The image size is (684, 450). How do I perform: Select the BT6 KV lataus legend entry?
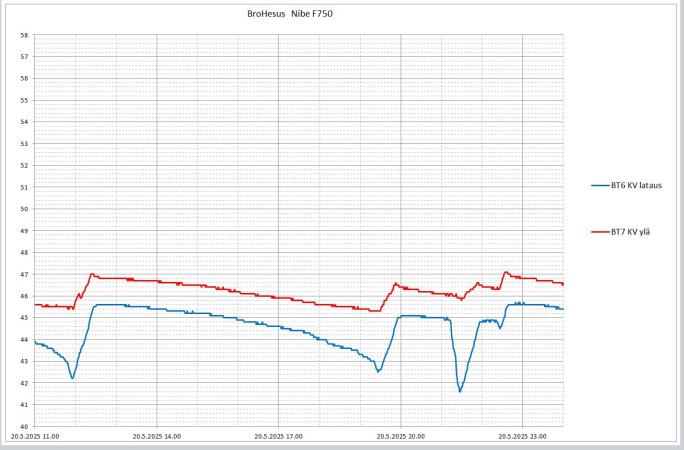click(x=626, y=185)
